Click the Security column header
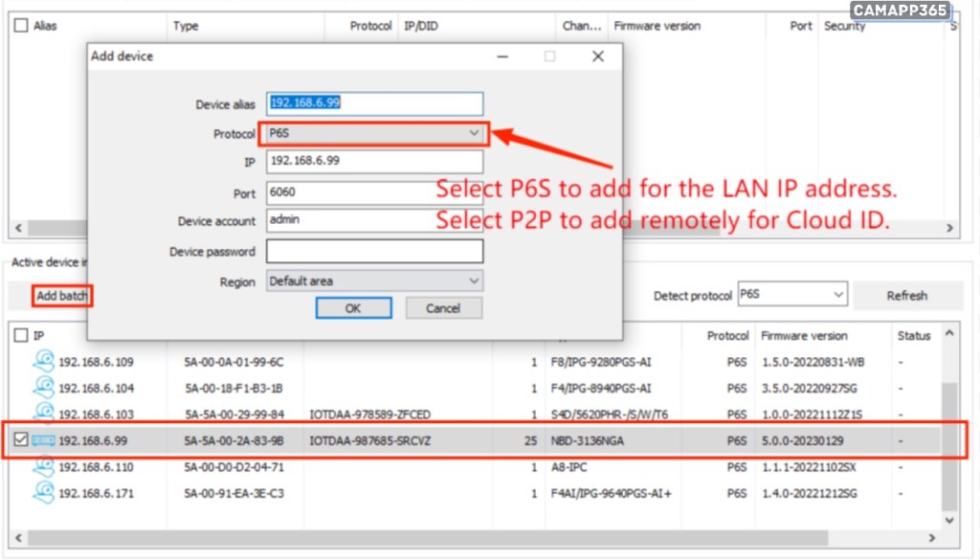This screenshot has height=560, width=980. pyautogui.click(x=844, y=27)
